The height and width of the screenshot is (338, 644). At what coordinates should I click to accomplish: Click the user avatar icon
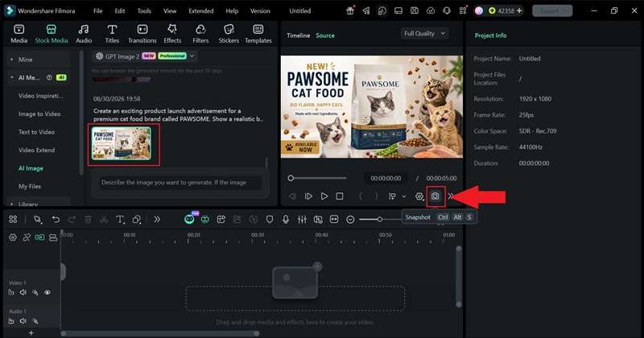tap(479, 11)
